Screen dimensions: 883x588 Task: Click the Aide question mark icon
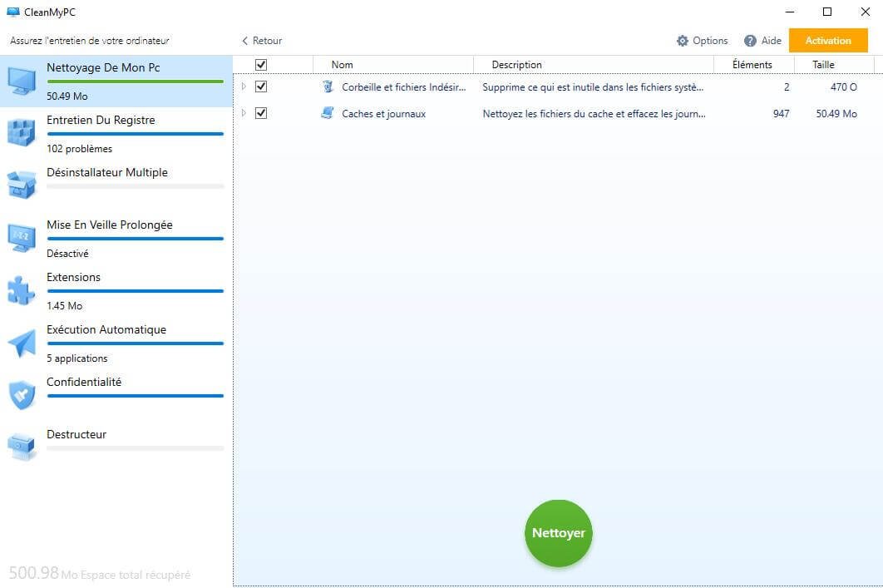750,41
